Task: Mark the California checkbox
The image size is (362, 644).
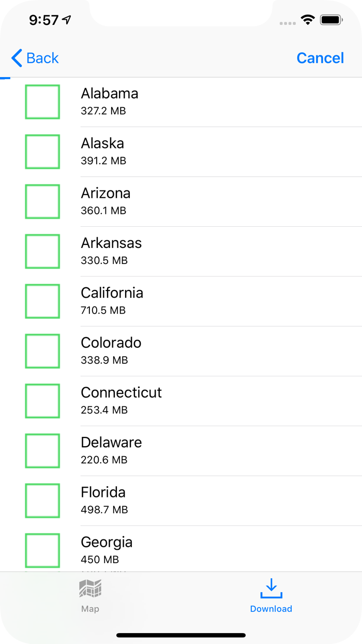Action: pos(42,301)
